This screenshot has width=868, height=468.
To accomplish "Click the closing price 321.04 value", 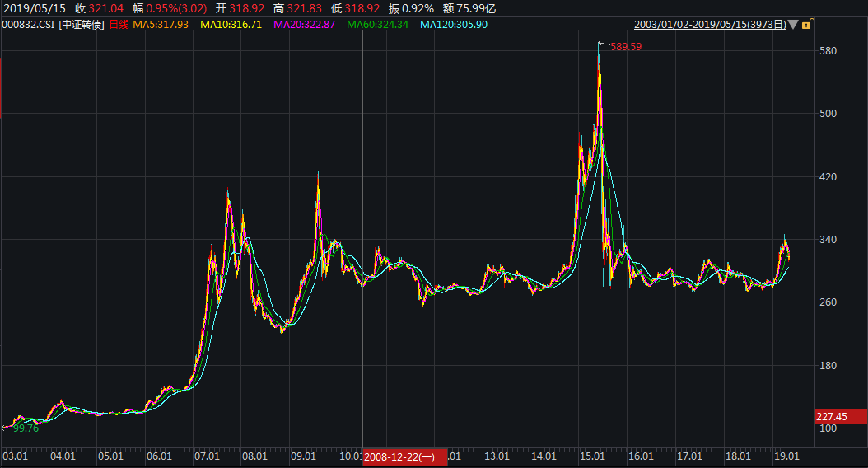I will (x=105, y=8).
